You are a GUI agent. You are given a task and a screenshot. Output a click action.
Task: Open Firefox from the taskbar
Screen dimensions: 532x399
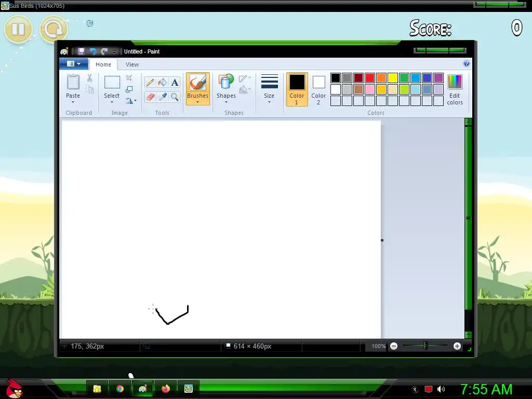[x=166, y=389]
